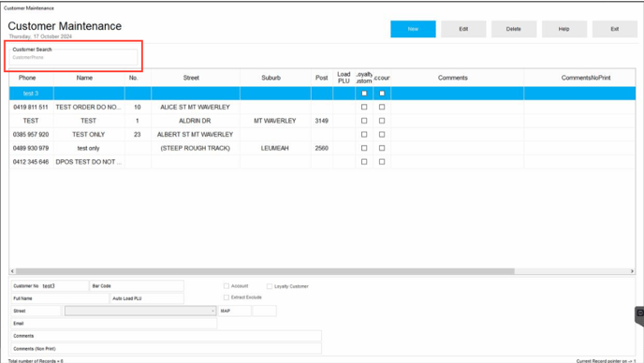Screen dimensions: 644x363
Task: Click the Load PLU column header
Action: 344,78
